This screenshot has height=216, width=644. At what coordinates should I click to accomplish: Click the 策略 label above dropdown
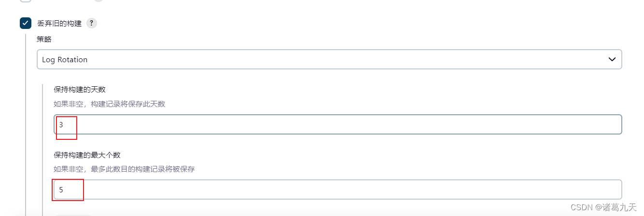(44, 40)
